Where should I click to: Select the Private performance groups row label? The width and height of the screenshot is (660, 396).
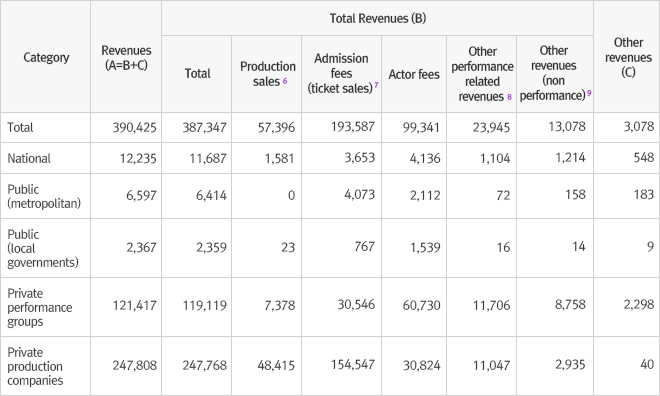click(40, 307)
